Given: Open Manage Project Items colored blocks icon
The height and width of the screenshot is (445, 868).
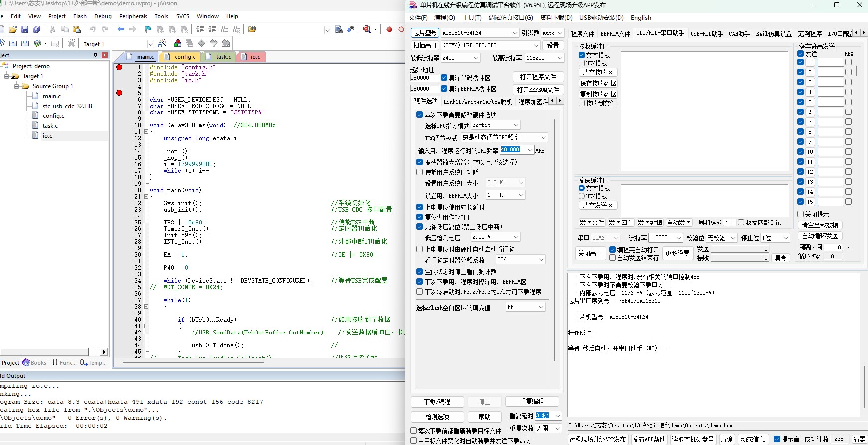Looking at the screenshot, I should coord(177,43).
